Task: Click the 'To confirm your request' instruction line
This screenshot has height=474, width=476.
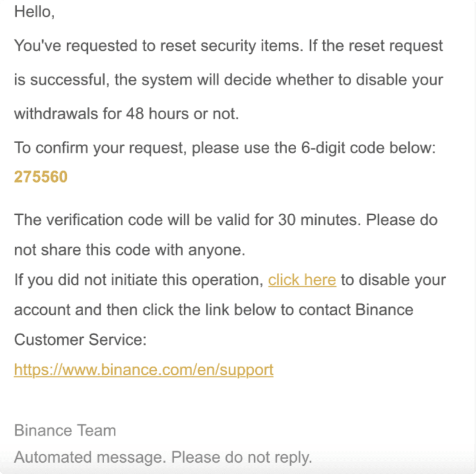Action: [225, 148]
